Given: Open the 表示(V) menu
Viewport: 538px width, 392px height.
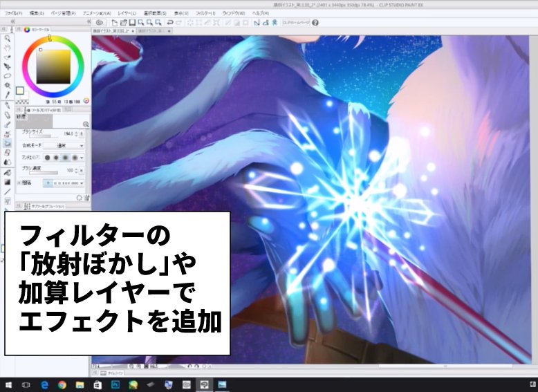Looking at the screenshot, I should pyautogui.click(x=180, y=13).
